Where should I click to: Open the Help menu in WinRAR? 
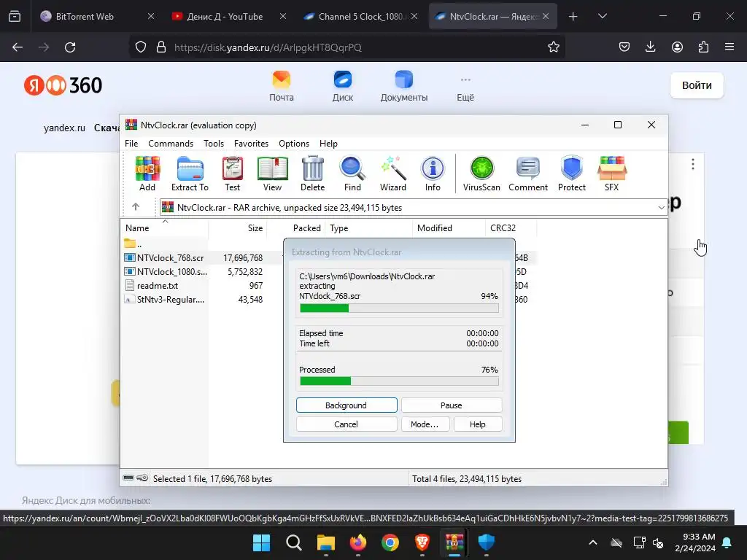[x=328, y=144]
